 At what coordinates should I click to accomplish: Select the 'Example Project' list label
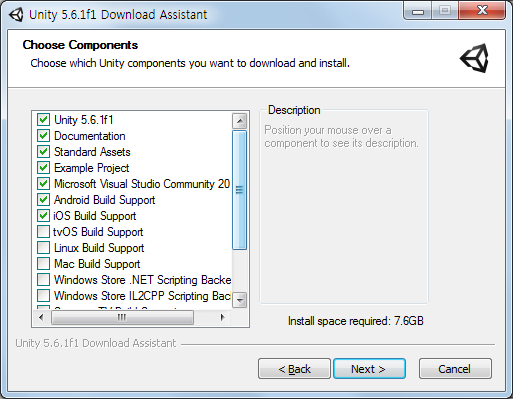(x=91, y=168)
